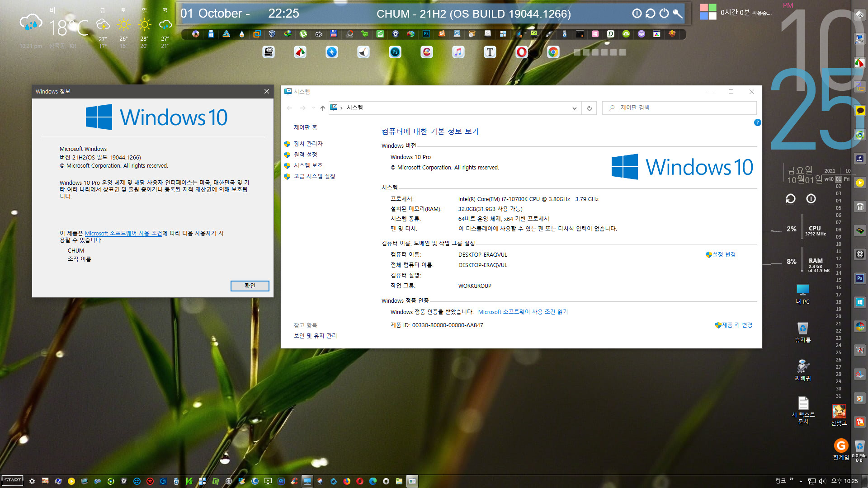
Task: Click the wrench key icon in top info bar
Action: click(x=677, y=14)
